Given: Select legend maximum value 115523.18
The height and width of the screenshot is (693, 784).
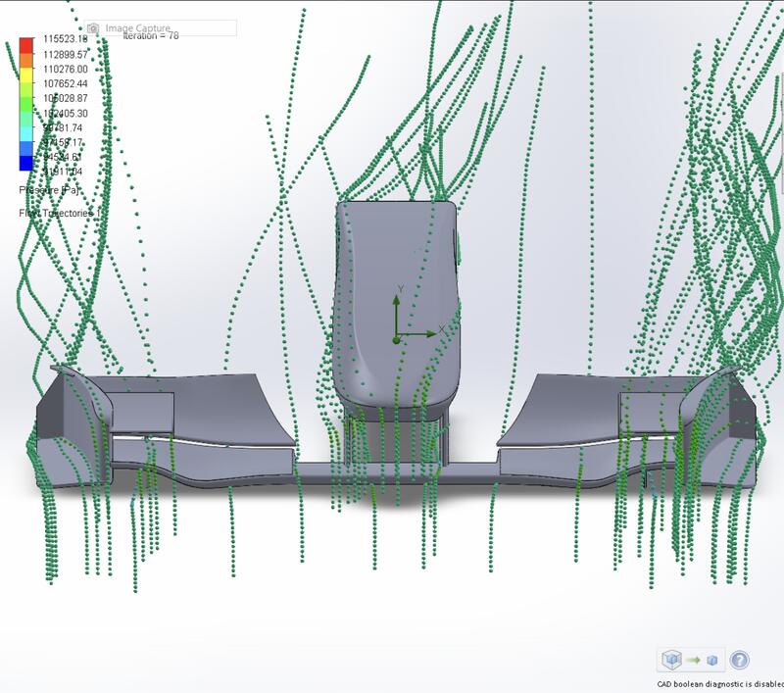Looking at the screenshot, I should click(x=65, y=39).
